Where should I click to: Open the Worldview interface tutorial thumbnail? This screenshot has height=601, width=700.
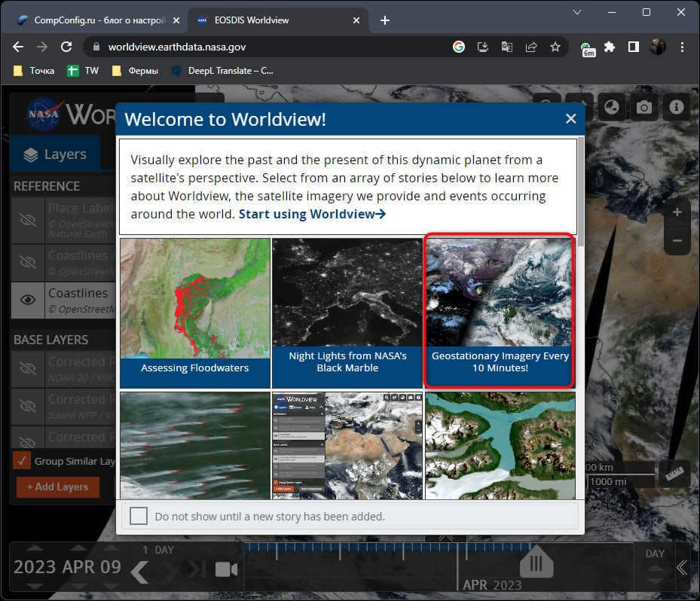point(347,445)
